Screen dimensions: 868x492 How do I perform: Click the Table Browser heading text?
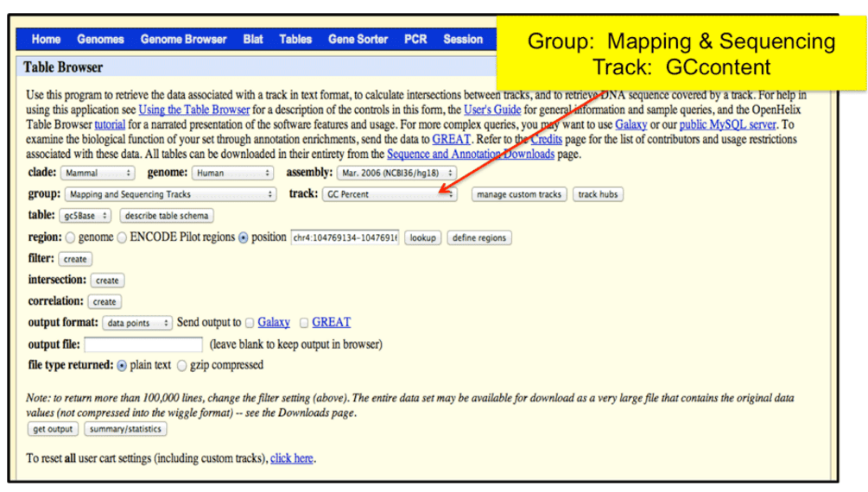click(x=63, y=67)
